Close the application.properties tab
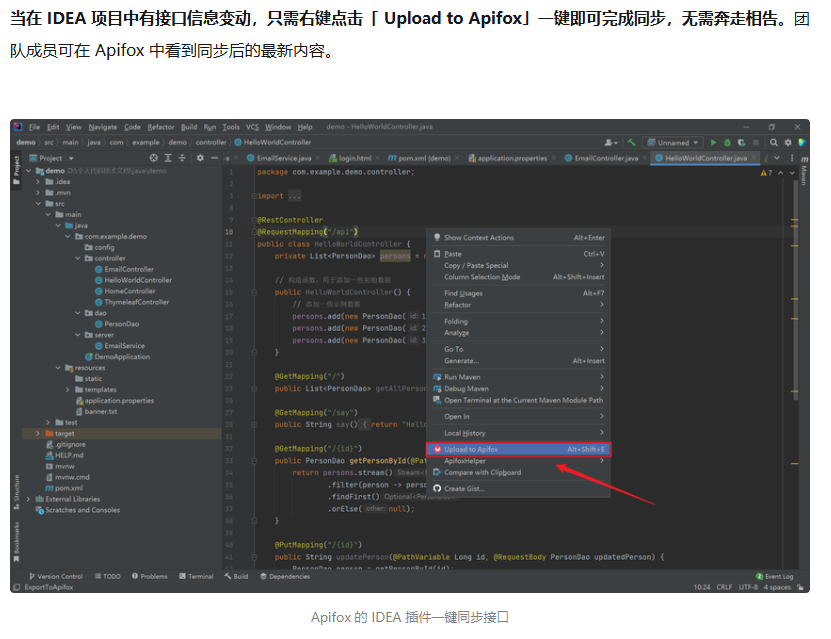Viewport: 831px width, 639px height. 553,158
